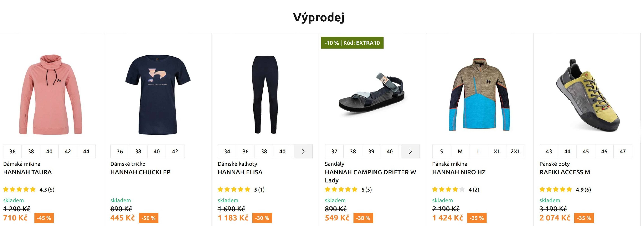Pick size XL for HANNAH NIRO HZ
The height and width of the screenshot is (226, 644).
[497, 151]
